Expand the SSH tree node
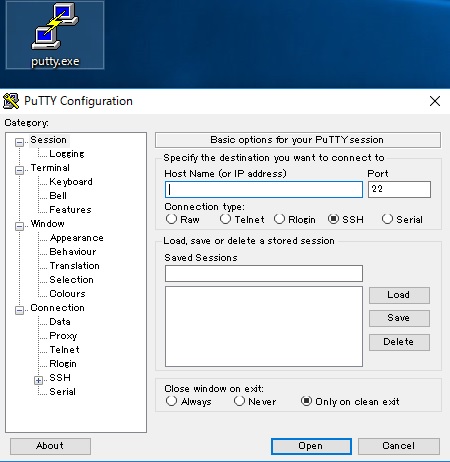Viewport: 450px width, 462px height. (38, 380)
